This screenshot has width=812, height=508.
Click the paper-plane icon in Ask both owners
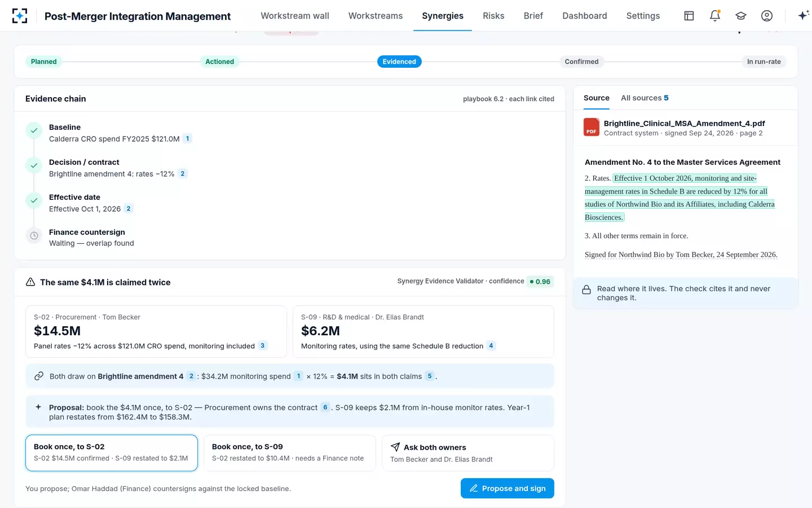pos(395,447)
